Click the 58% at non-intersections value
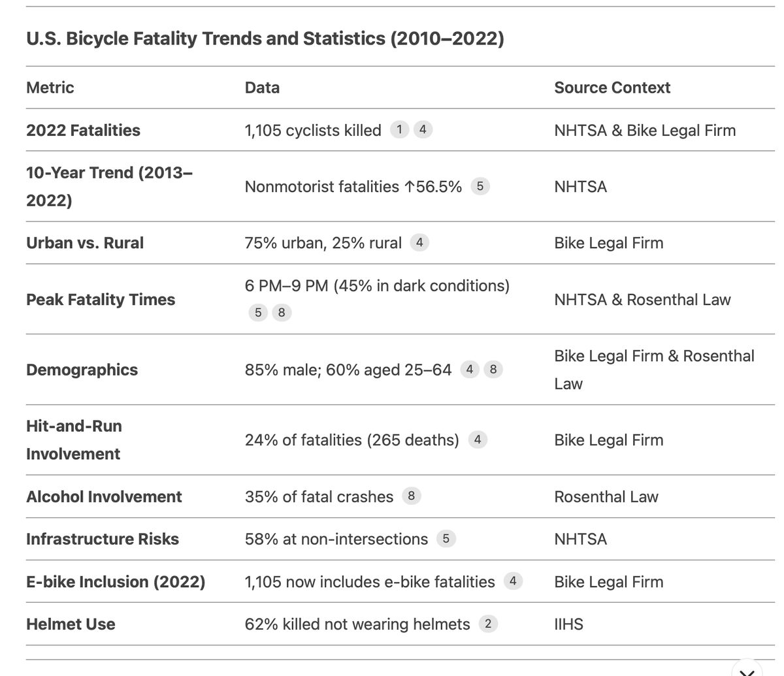This screenshot has width=784, height=676. point(336,539)
